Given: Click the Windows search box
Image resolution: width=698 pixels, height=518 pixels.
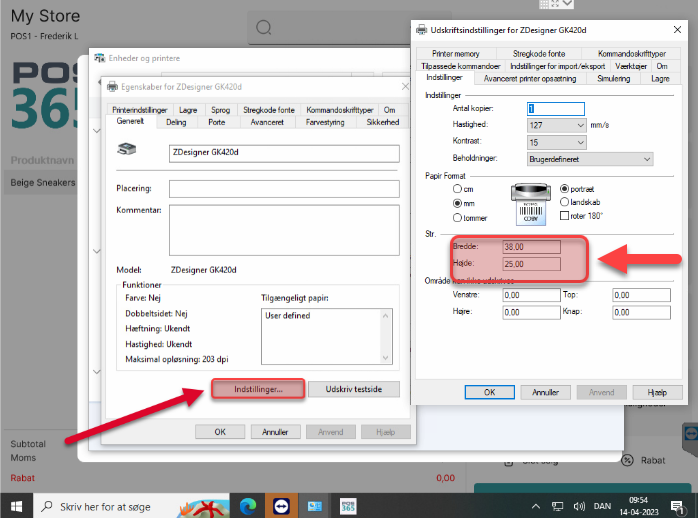Looking at the screenshot, I should click(x=132, y=506).
